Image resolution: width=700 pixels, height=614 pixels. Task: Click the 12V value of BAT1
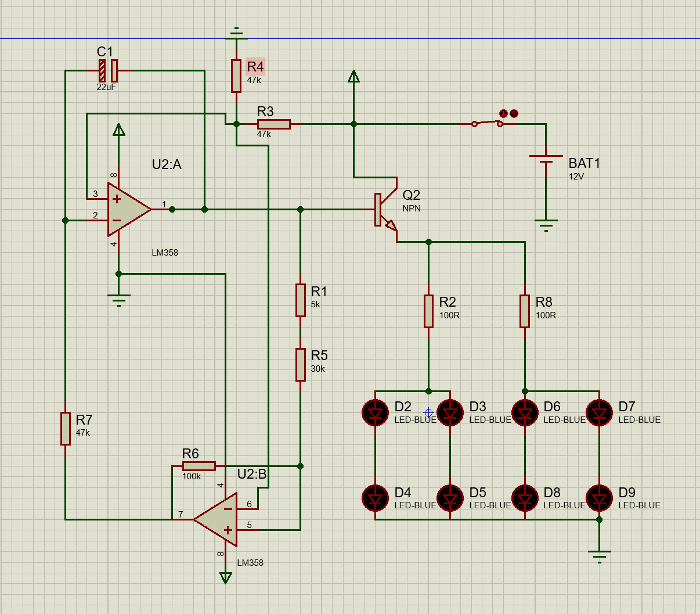576,177
